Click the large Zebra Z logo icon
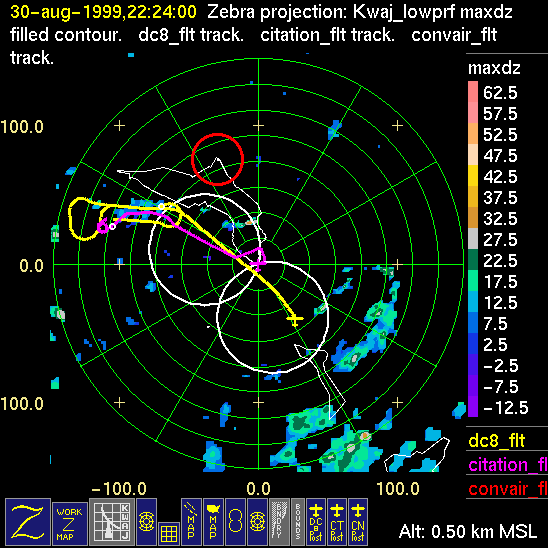Screen dimensions: 548x548 [28, 522]
